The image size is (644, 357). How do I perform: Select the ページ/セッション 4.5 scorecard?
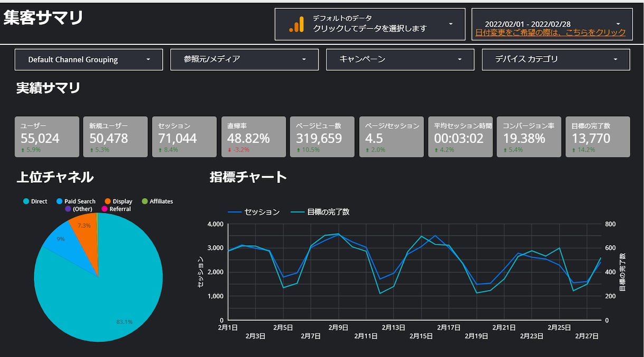pos(391,137)
